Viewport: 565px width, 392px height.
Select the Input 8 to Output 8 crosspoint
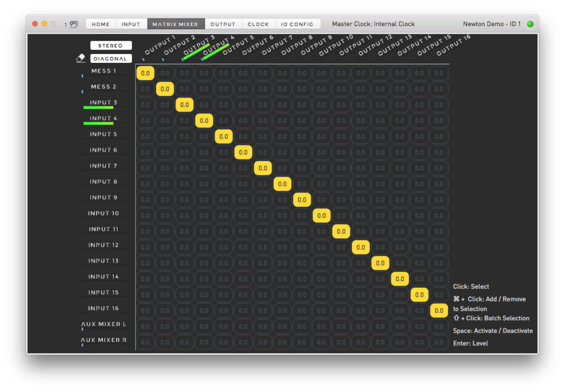tap(282, 184)
